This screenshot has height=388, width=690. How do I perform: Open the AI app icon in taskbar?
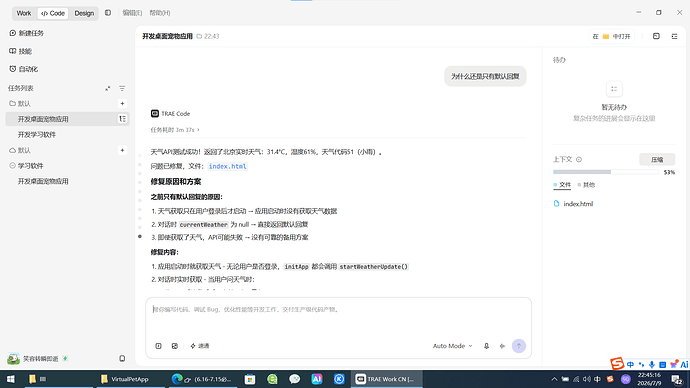317,379
